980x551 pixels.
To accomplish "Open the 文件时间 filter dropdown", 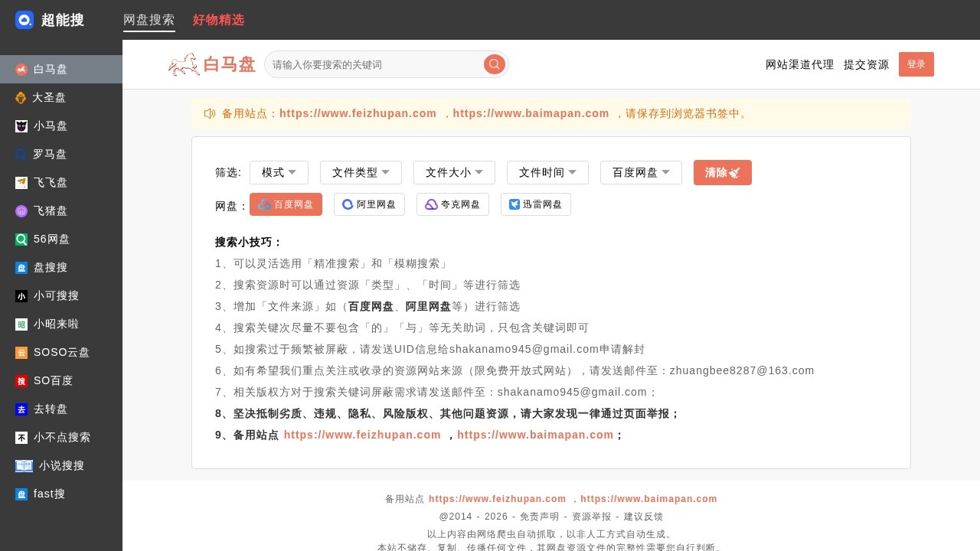I will coord(547,172).
